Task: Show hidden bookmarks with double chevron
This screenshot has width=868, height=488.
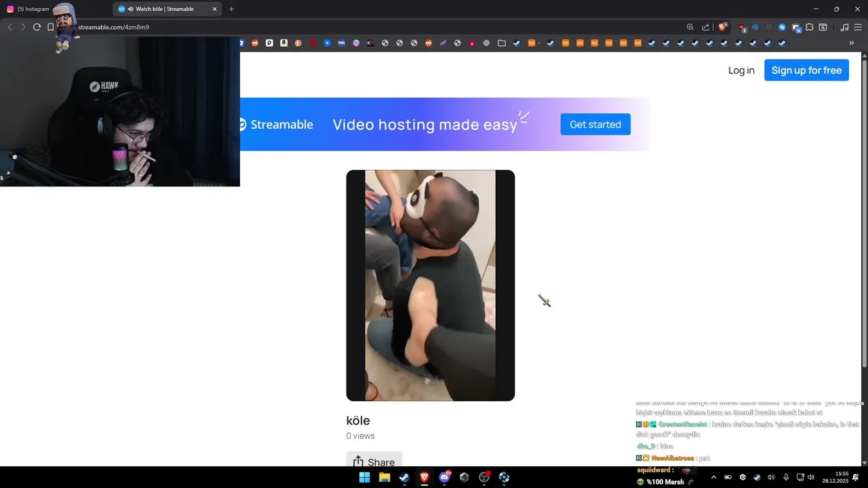Action: tap(852, 43)
